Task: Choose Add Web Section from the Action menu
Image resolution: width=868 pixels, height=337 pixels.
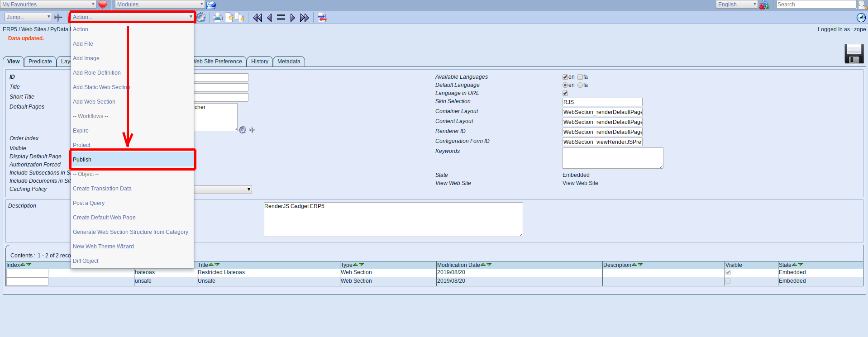Action: point(132,102)
